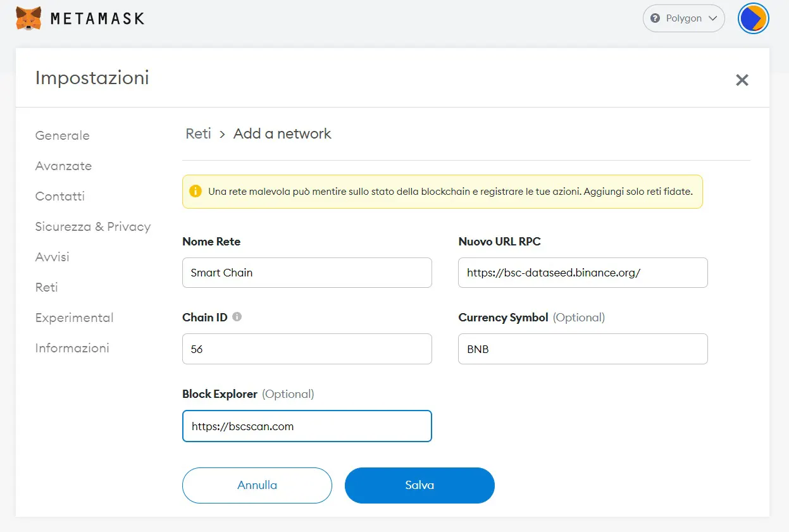Click the Chain ID input field
Screen dimensions: 789x532
pos(307,349)
